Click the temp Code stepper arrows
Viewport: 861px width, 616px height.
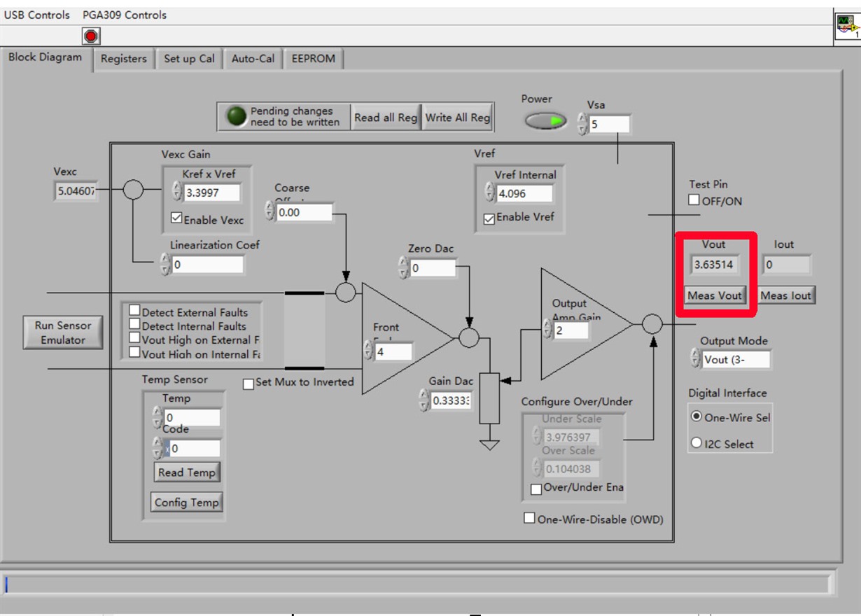click(157, 448)
